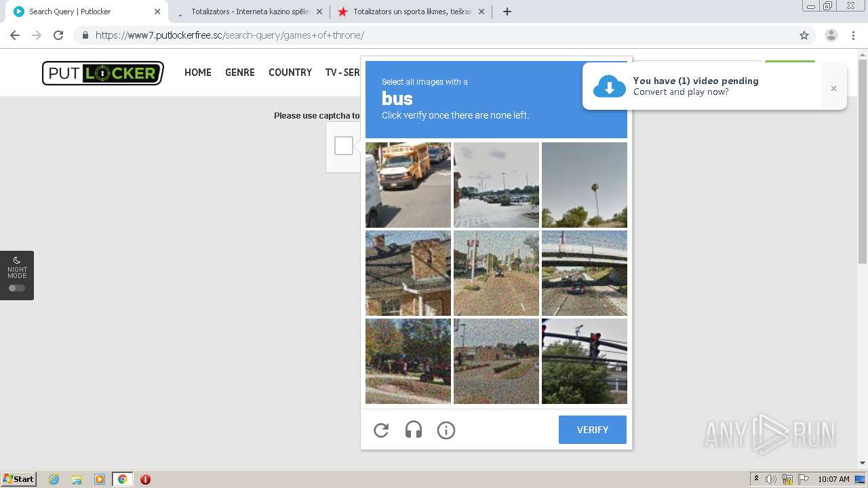Select the bottom-left trees image tile
This screenshot has height=488, width=868.
(x=408, y=361)
